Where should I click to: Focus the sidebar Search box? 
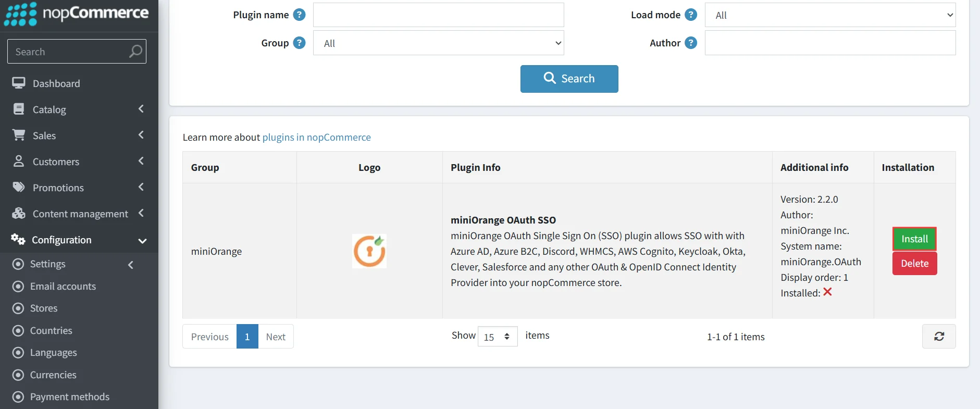(77, 51)
